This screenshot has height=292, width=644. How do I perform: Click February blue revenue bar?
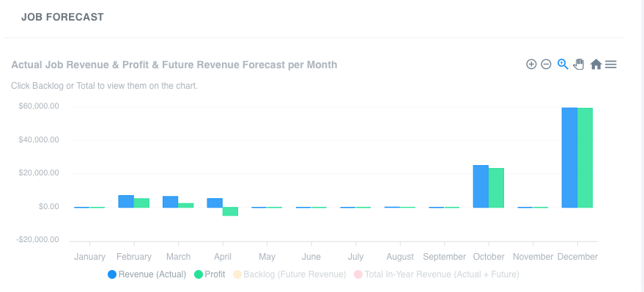click(x=126, y=201)
